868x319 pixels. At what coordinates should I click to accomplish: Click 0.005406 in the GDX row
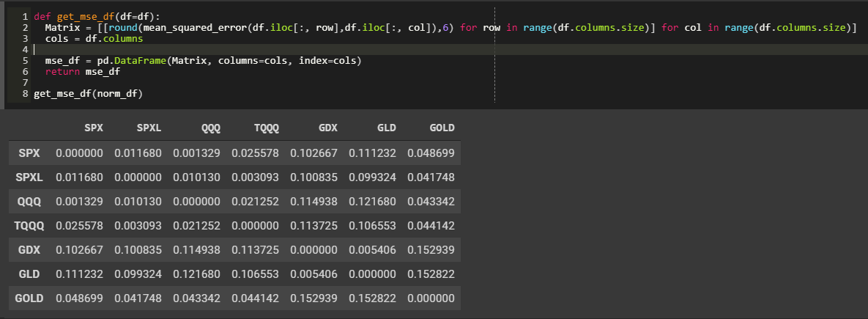tap(373, 250)
